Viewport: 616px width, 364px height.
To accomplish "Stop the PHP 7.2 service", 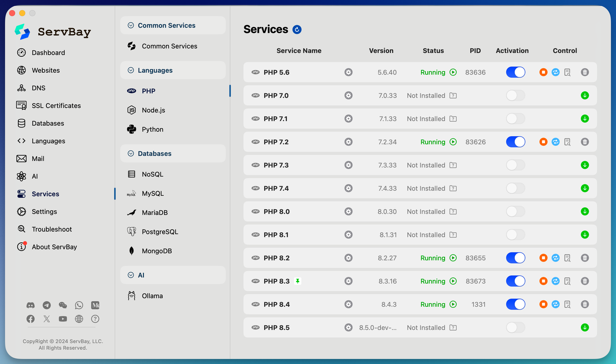I will (x=543, y=142).
